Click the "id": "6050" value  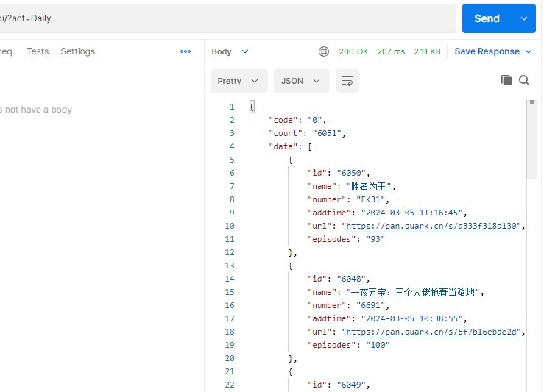coord(351,173)
